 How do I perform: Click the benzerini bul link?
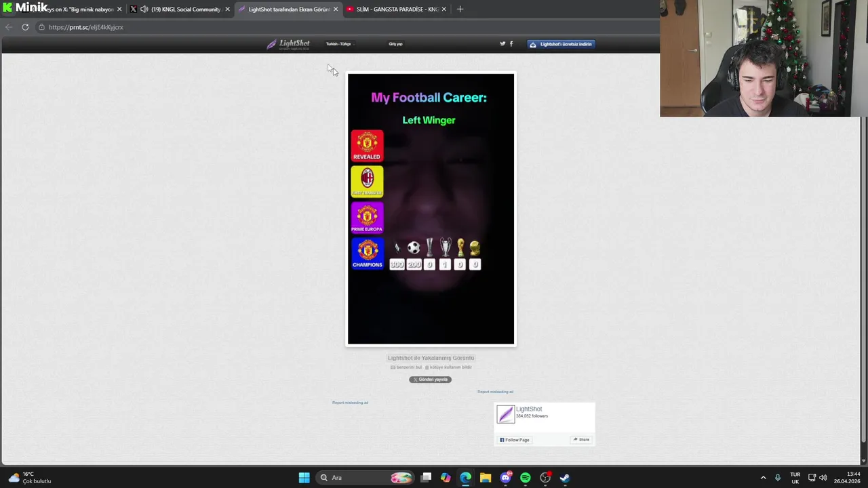(x=406, y=367)
